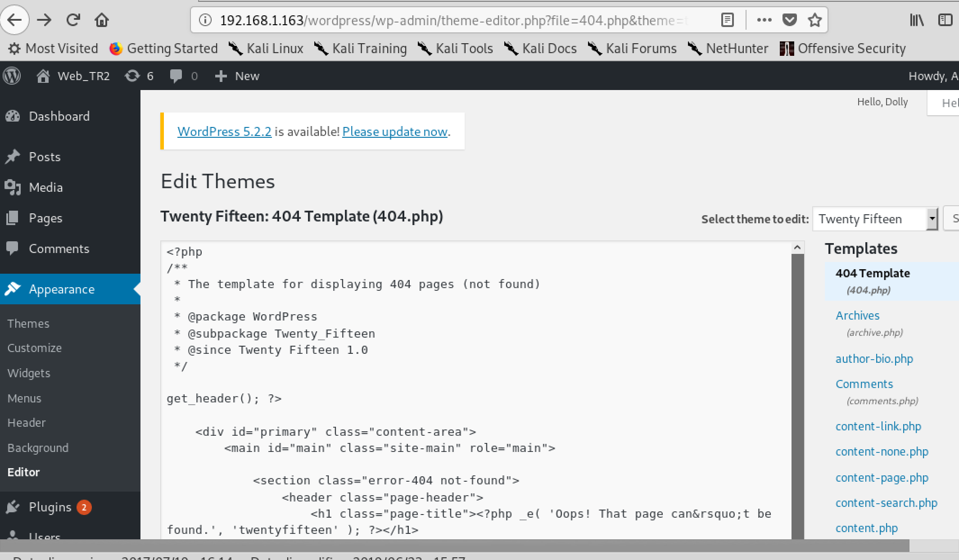Image resolution: width=959 pixels, height=560 pixels.
Task: Open Kali Forums bookmark
Action: (632, 48)
